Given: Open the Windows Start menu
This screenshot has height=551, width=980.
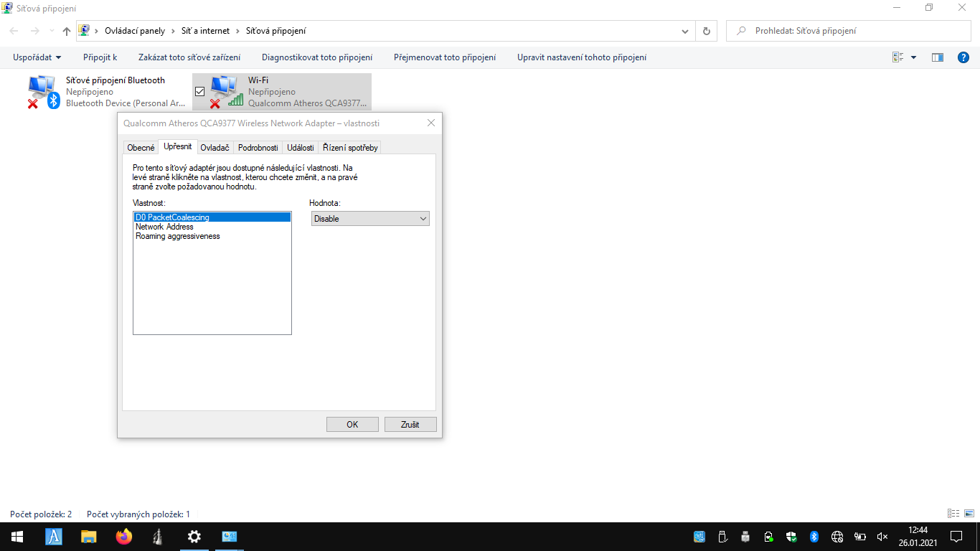Looking at the screenshot, I should coord(17,537).
